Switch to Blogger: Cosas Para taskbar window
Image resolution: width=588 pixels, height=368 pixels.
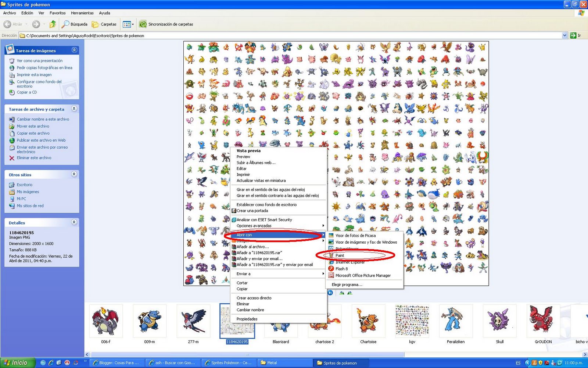click(x=118, y=363)
